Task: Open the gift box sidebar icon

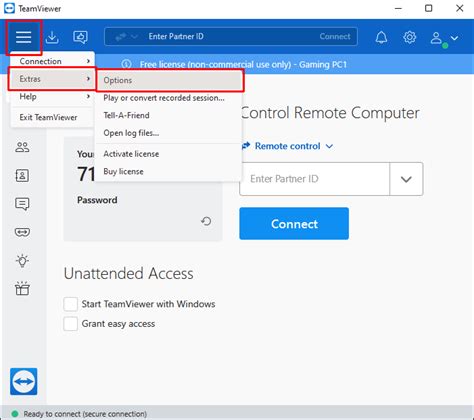Action: (22, 289)
